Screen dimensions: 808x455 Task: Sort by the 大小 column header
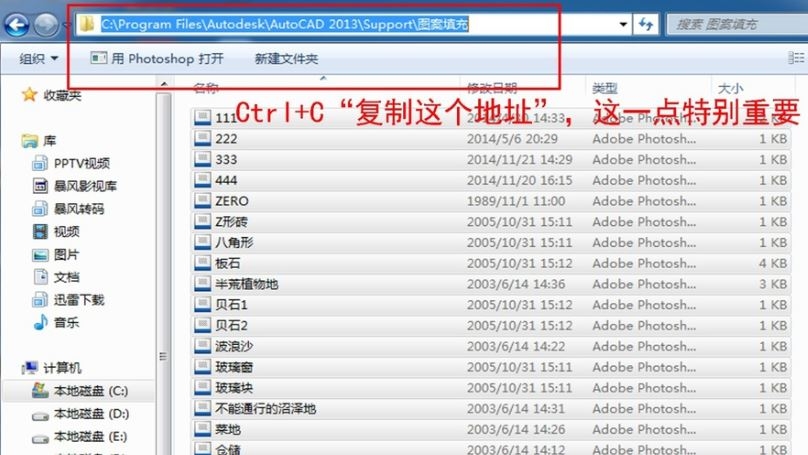731,88
